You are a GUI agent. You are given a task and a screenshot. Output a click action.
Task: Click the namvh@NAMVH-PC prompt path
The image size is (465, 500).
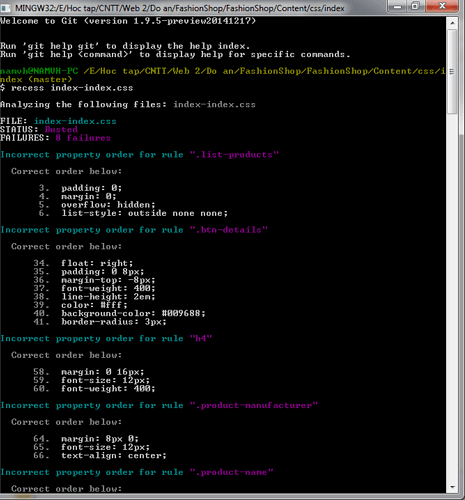pyautogui.click(x=223, y=75)
